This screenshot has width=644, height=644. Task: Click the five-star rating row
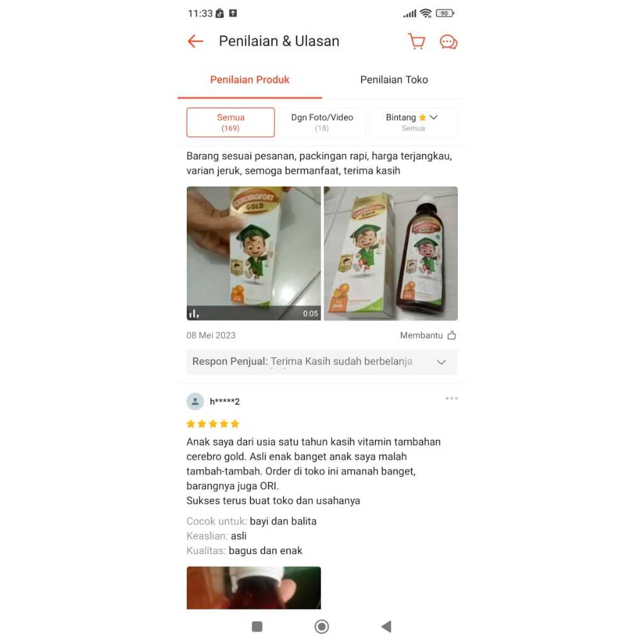tap(213, 424)
